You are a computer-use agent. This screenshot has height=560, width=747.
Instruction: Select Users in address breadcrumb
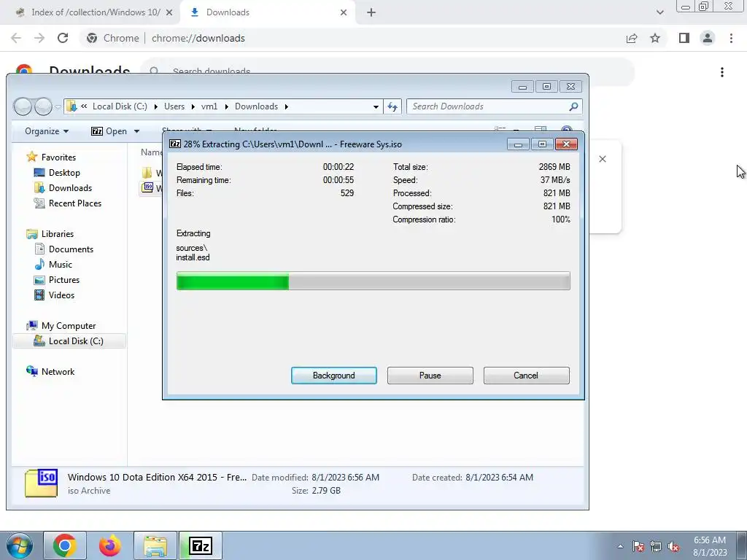pyautogui.click(x=174, y=106)
